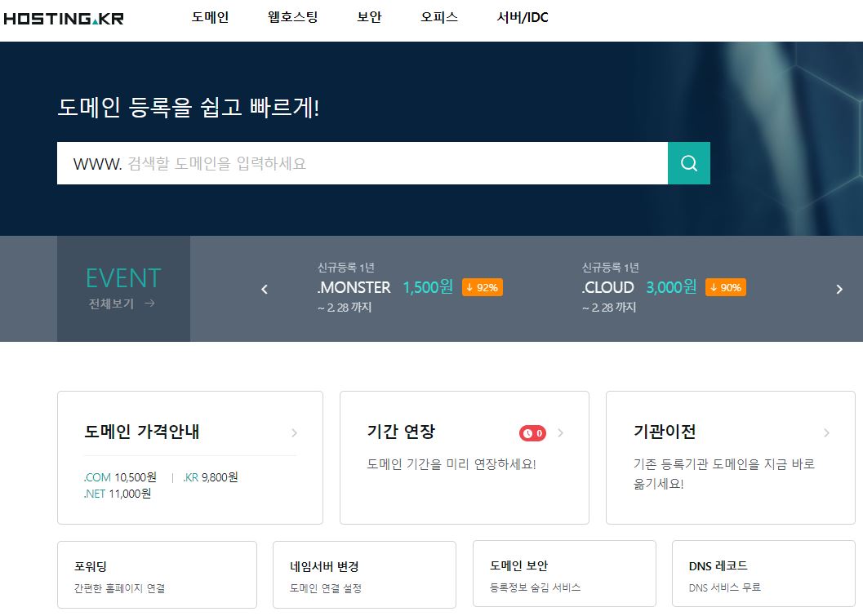Viewport: 863px width, 616px height.
Task: Click the HOSTING.KR logo
Action: point(64,18)
